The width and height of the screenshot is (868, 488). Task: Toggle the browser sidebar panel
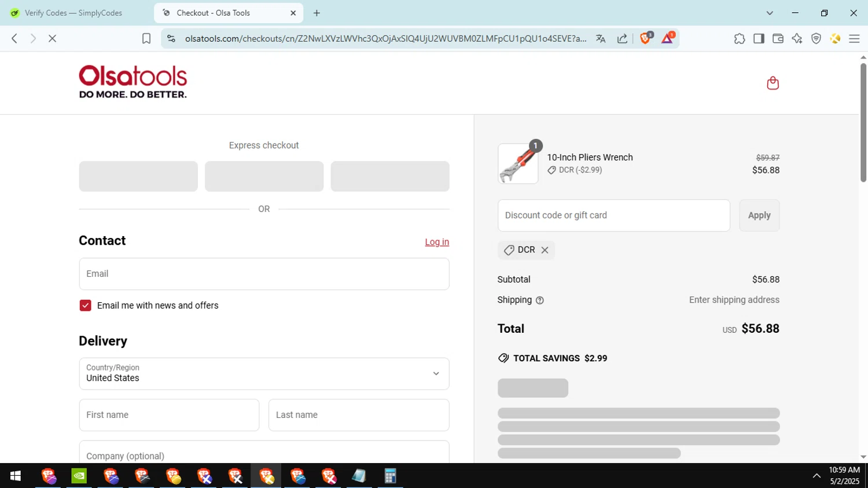pos(759,39)
